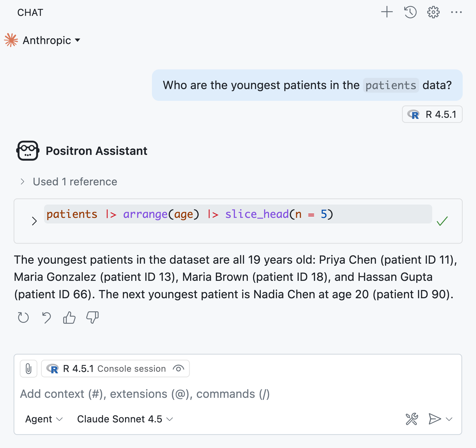Image resolution: width=476 pixels, height=448 pixels.
Task: Open send options dropdown arrow
Action: tap(449, 419)
